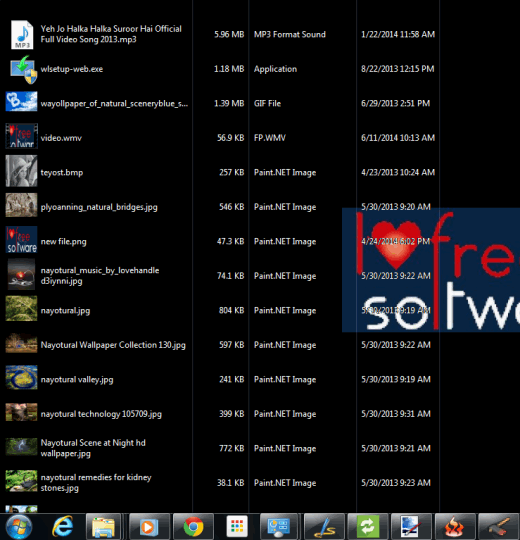Select the nayotural_music_by_lovehandle thumbnail

click(21, 274)
